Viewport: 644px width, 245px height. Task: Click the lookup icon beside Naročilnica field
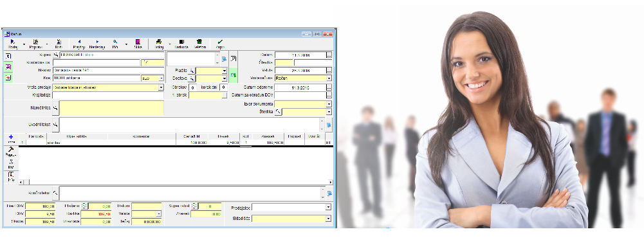click(55, 108)
